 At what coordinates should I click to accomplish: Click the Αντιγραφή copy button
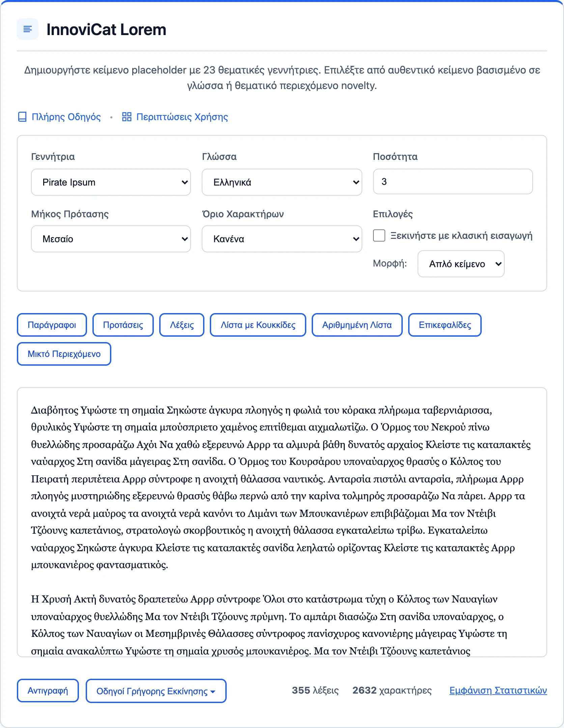(48, 691)
